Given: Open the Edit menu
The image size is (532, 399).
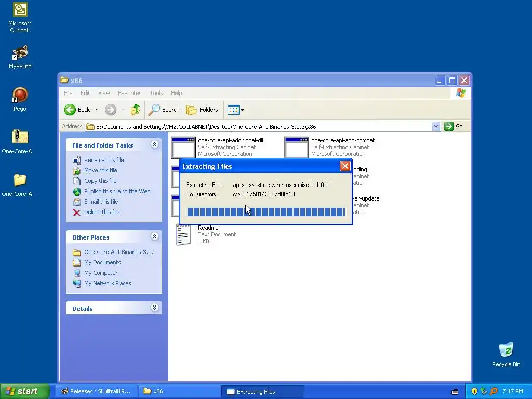Looking at the screenshot, I should (x=85, y=93).
